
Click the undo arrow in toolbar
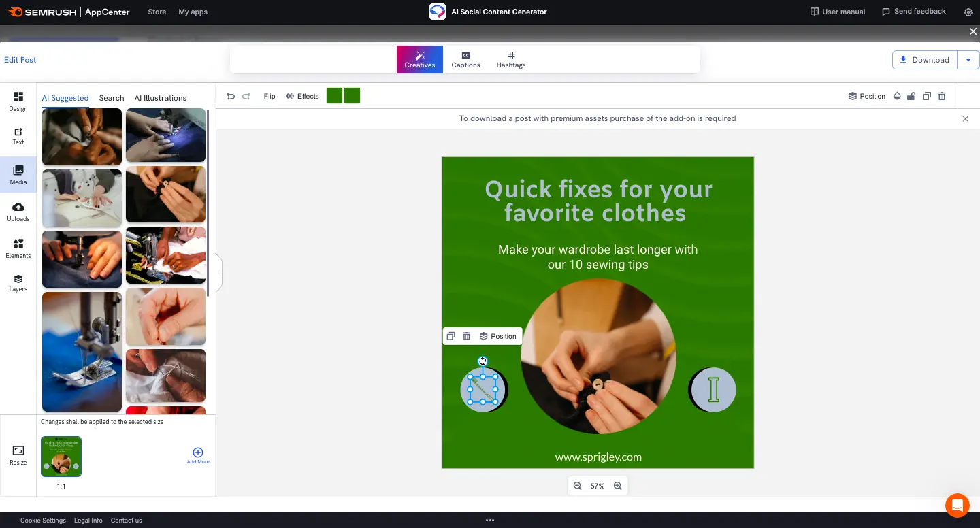point(231,96)
